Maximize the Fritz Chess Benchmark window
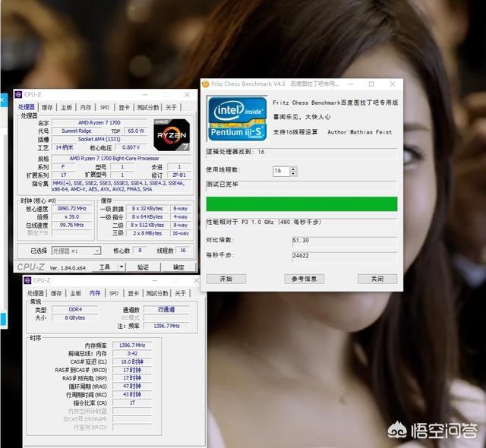The height and width of the screenshot is (448, 486). coord(371,84)
